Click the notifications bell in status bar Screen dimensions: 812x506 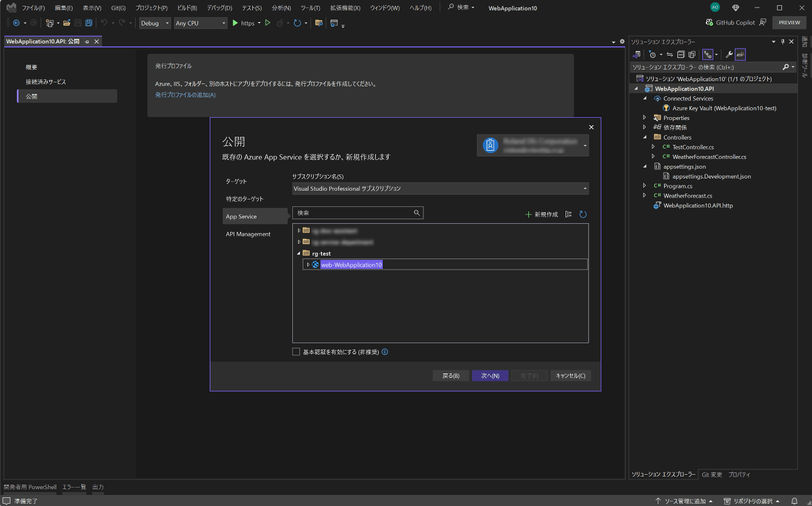click(x=795, y=501)
